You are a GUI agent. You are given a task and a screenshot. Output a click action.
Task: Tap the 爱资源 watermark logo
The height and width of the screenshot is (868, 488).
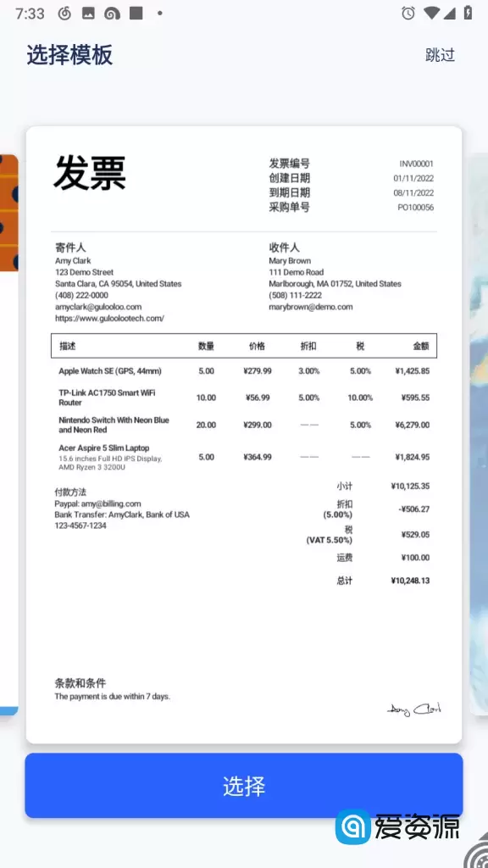(397, 827)
